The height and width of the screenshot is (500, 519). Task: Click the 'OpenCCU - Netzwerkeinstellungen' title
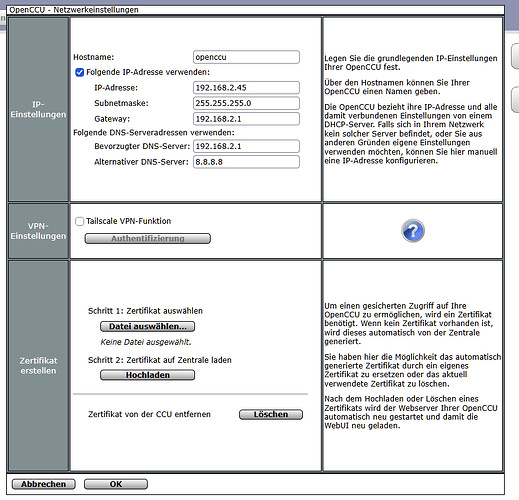pos(74,10)
